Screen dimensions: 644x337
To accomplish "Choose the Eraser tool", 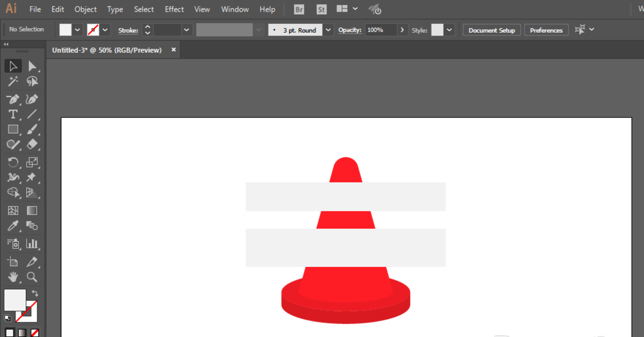I will click(32, 145).
